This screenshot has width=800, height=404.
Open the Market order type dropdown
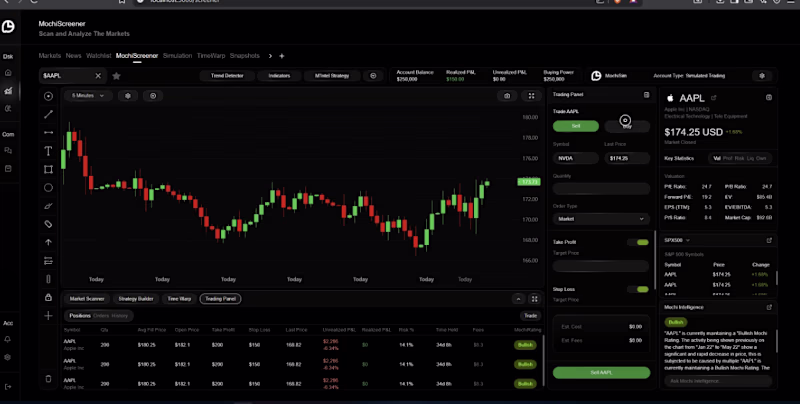(x=601, y=219)
